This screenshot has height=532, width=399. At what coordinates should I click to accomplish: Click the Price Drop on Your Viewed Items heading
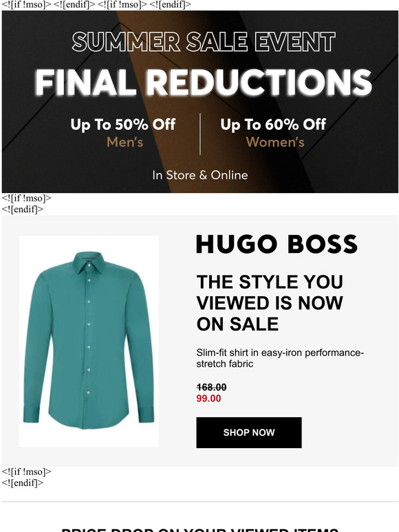click(x=200, y=529)
